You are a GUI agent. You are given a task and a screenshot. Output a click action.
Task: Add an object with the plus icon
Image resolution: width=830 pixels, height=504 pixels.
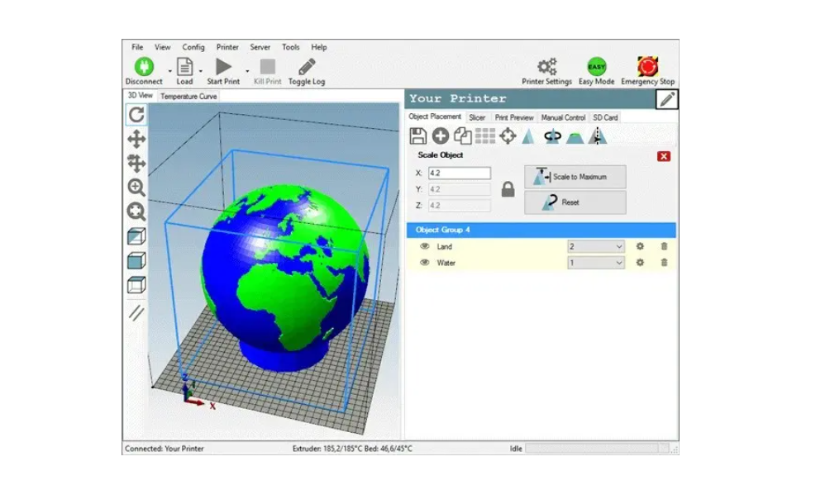pos(441,136)
